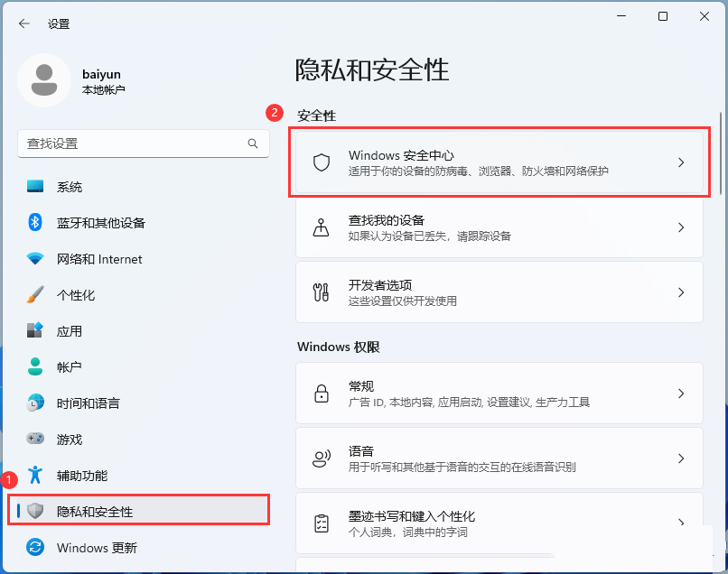Image resolution: width=728 pixels, height=574 pixels.
Task: Click the back arrow at top left
Action: (24, 24)
